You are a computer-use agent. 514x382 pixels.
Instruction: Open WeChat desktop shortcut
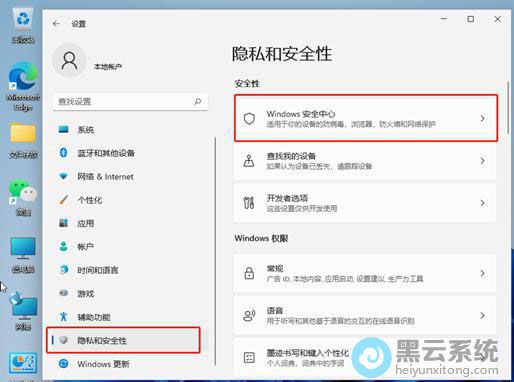coord(23,197)
